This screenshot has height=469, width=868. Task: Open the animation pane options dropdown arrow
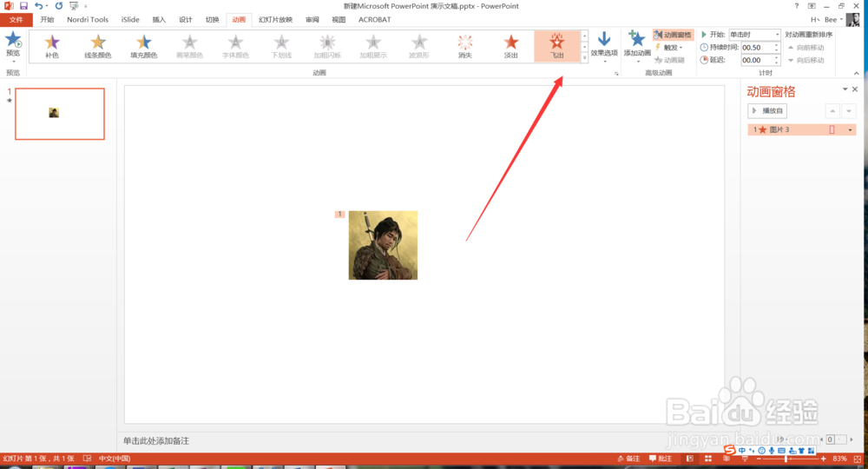point(845,89)
